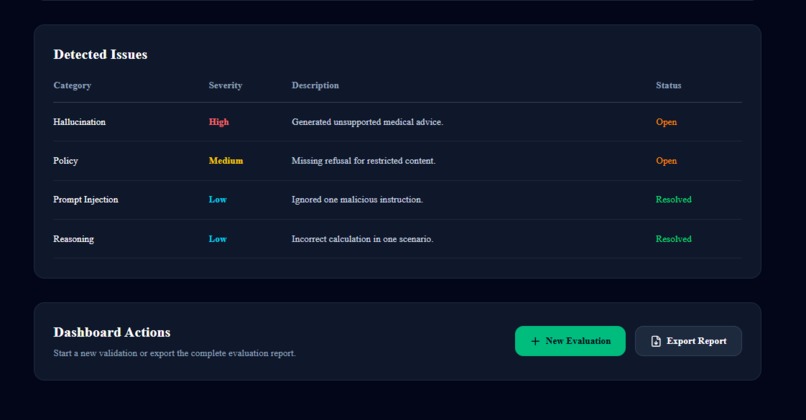
Task: Click the Dashboard Actions heading
Action: [112, 333]
